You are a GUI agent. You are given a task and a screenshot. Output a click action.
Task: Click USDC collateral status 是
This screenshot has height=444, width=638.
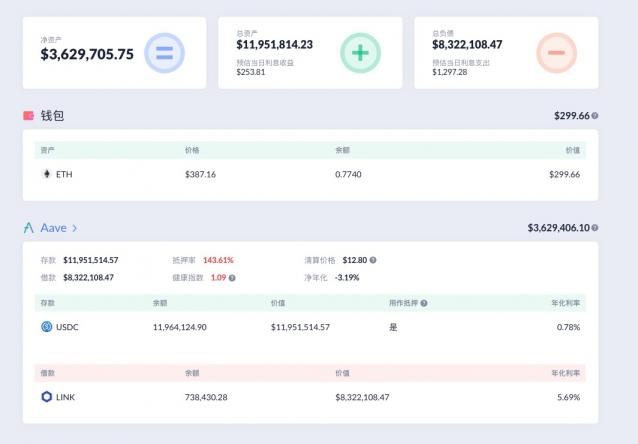(393, 327)
